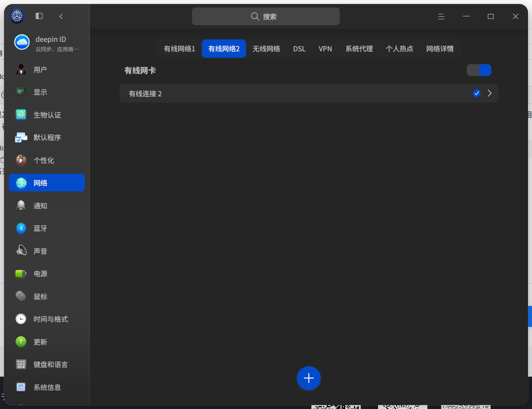
Task: Expand 有线连接 2 details chevron
Action: tap(490, 93)
